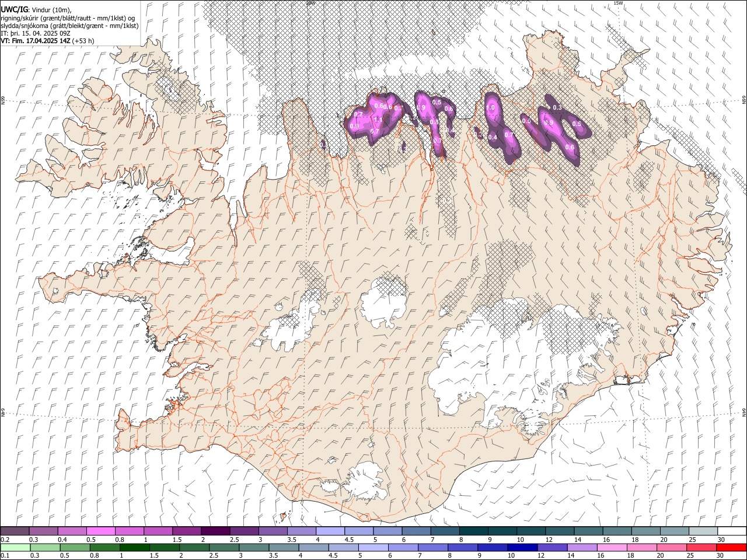
Task: Select dark blue lower swatch between 10 and 12
Action: pyautogui.click(x=522, y=547)
